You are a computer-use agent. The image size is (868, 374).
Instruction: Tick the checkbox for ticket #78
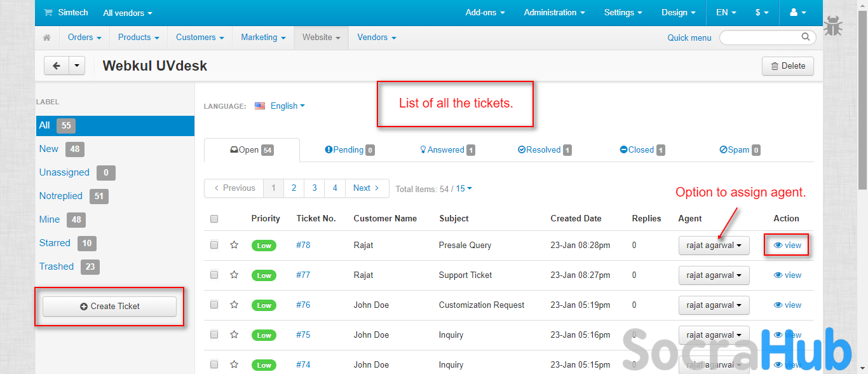[x=214, y=245]
